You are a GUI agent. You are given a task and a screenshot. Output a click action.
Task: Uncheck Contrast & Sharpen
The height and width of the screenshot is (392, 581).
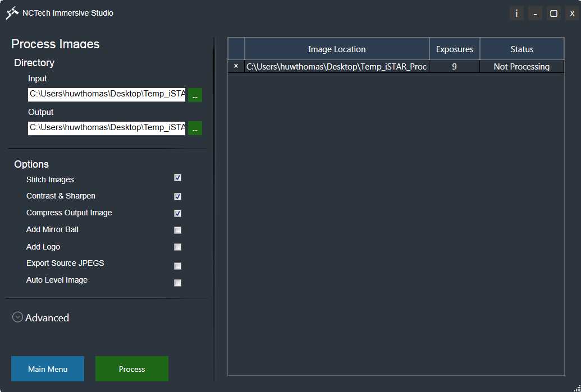point(177,197)
